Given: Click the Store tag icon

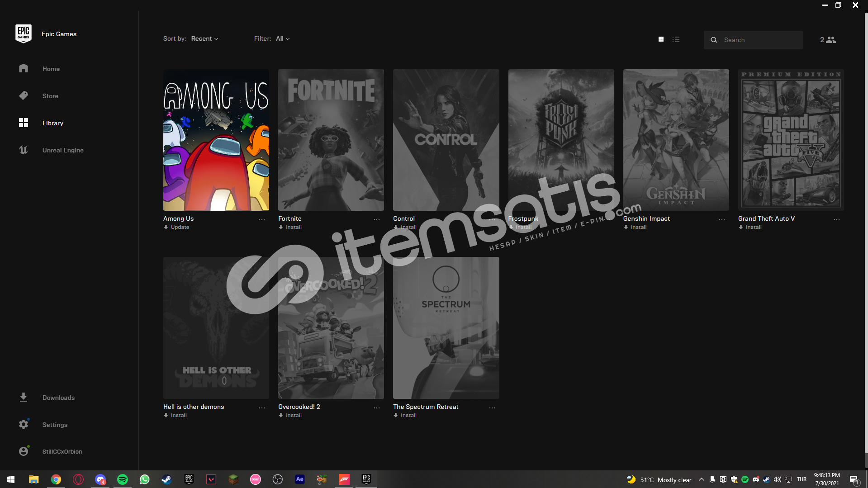Looking at the screenshot, I should [24, 95].
